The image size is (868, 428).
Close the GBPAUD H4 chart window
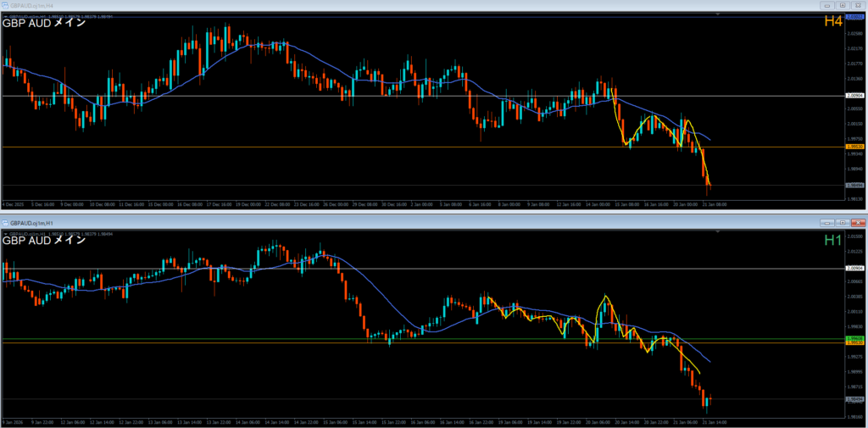coord(857,5)
